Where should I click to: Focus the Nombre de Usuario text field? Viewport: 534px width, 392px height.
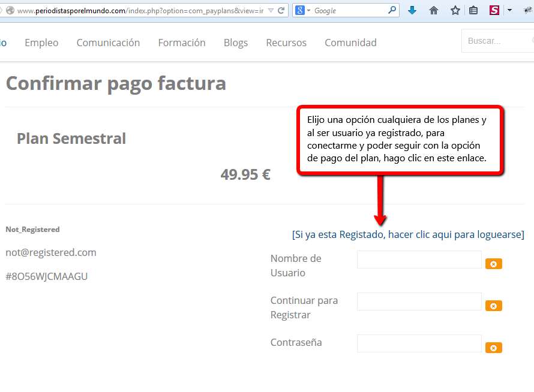coord(419,260)
